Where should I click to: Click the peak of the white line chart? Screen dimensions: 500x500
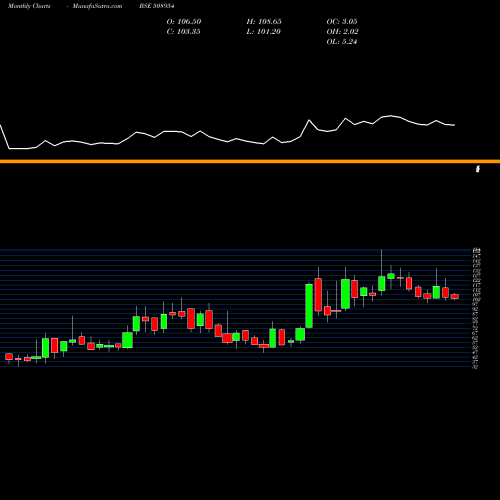coord(391,116)
